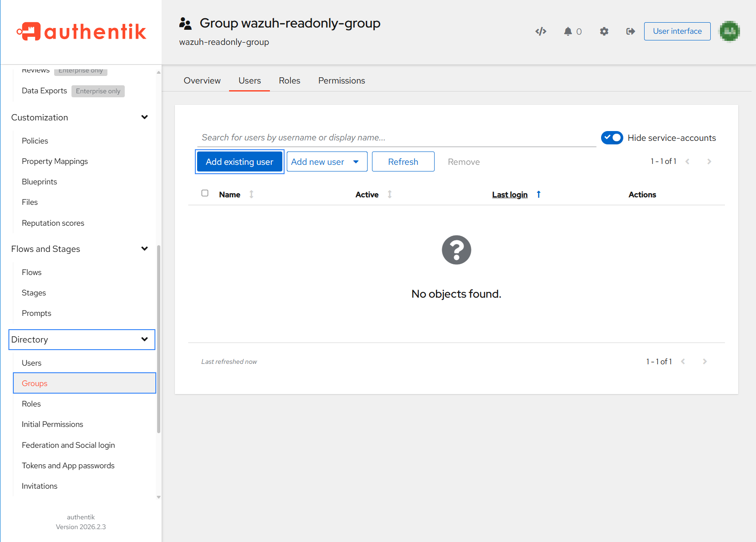Open the Add new user dropdown

(x=327, y=162)
